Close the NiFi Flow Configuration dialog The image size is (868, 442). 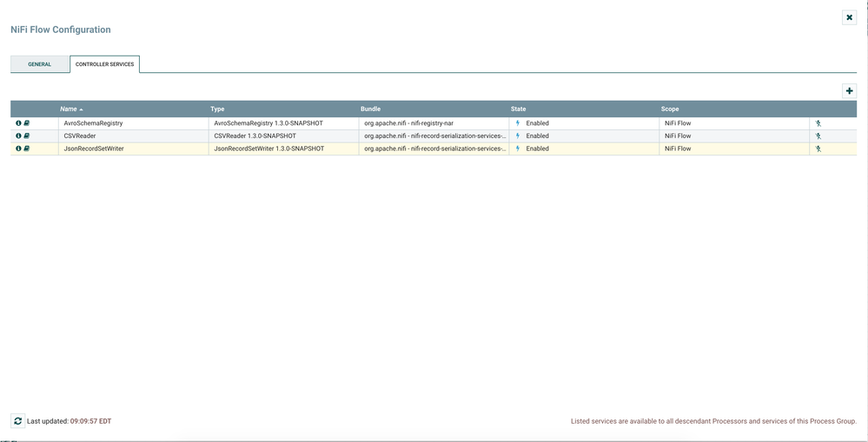pos(849,17)
